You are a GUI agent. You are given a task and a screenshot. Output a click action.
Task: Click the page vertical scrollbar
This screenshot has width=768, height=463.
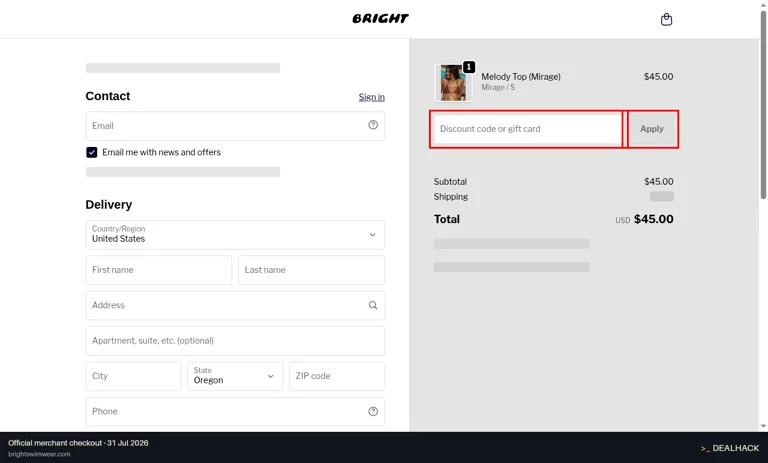coord(763,103)
